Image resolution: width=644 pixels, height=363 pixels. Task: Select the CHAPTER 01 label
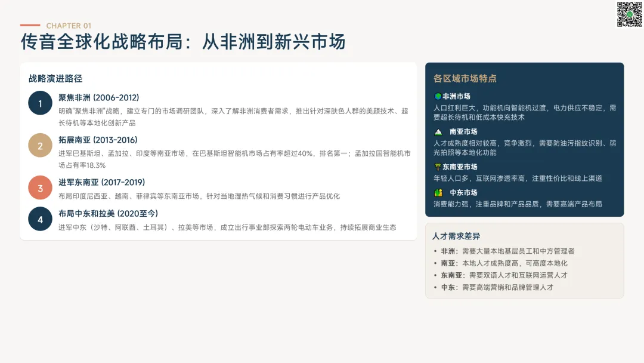coord(69,26)
